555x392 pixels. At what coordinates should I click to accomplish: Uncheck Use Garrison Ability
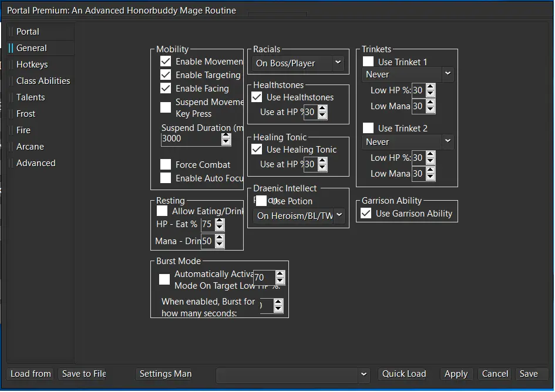366,214
